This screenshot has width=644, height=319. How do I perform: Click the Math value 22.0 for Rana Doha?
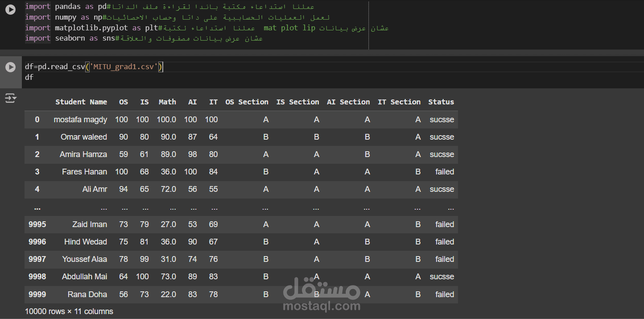(x=169, y=294)
